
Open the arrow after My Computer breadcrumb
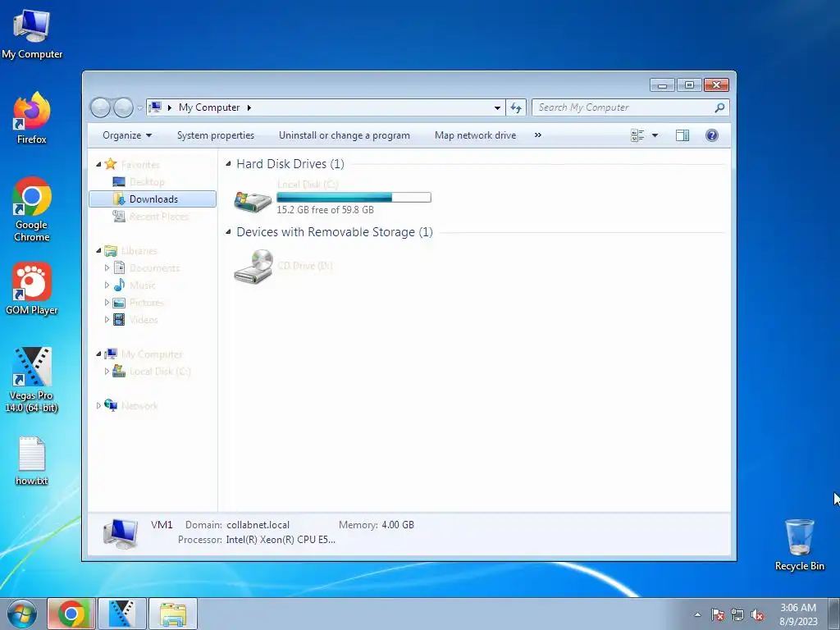click(249, 107)
